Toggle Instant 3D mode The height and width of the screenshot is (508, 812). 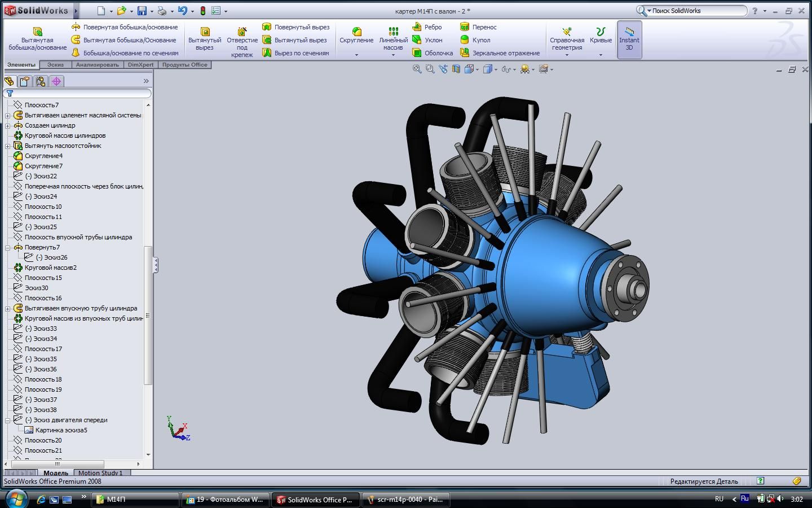point(629,40)
